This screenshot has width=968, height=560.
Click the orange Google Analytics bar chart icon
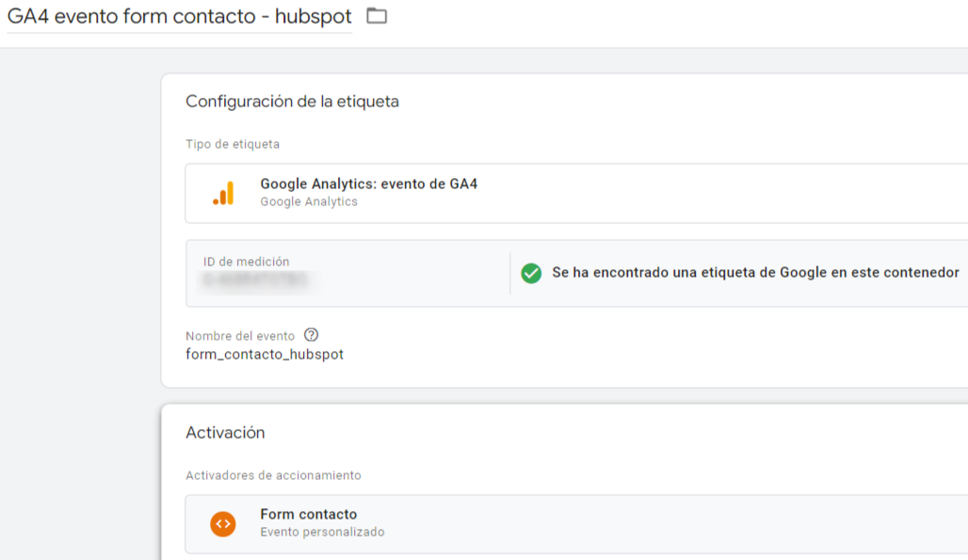pos(223,193)
